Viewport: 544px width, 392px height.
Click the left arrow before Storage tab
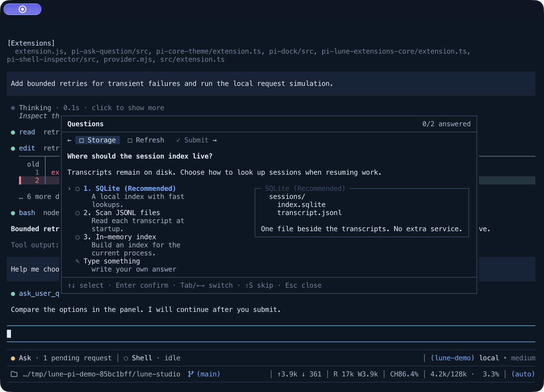click(69, 140)
